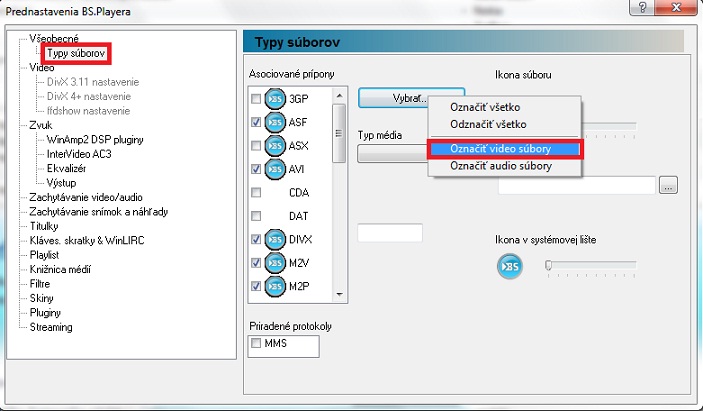
Task: Select Všeobecné in the settings tree
Action: (x=54, y=39)
